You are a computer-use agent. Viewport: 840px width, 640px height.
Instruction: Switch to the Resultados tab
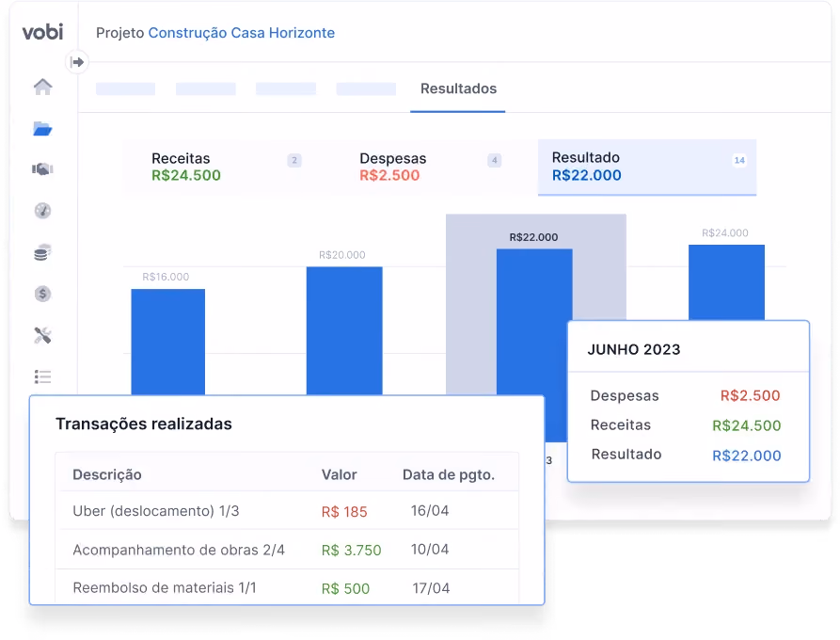[x=458, y=89]
